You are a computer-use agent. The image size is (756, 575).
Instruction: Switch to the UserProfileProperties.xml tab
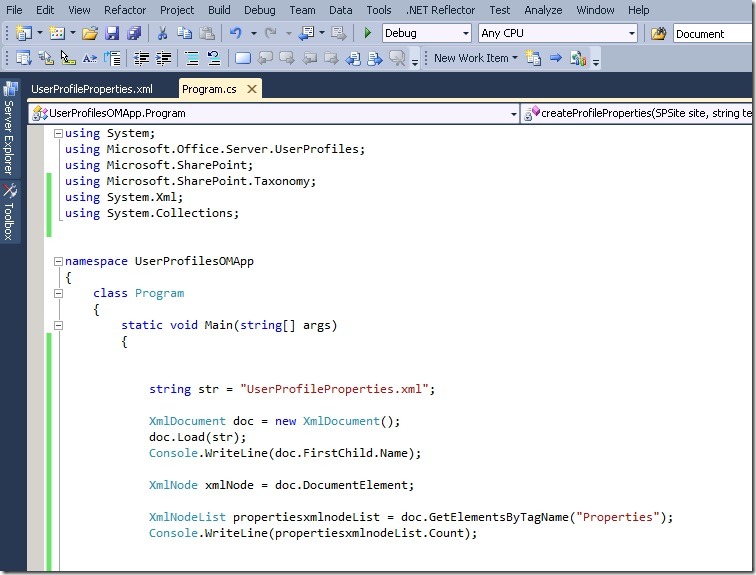[x=92, y=89]
